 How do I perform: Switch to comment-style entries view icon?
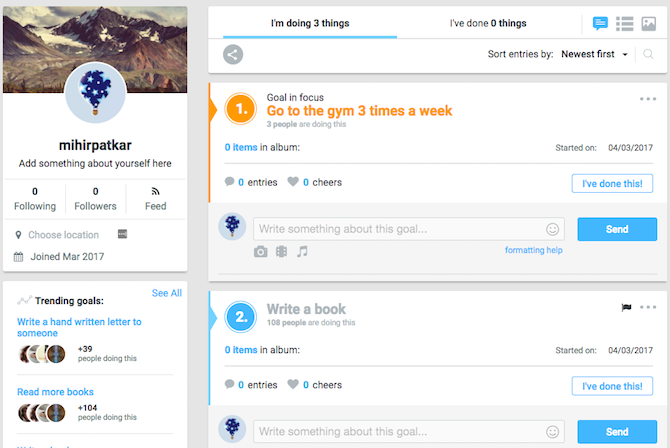tap(600, 23)
